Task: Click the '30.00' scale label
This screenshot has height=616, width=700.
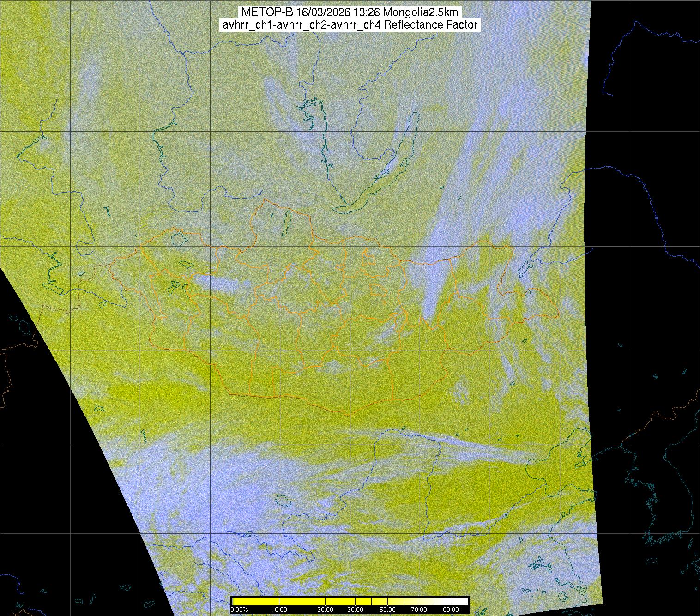Action: coord(356,610)
